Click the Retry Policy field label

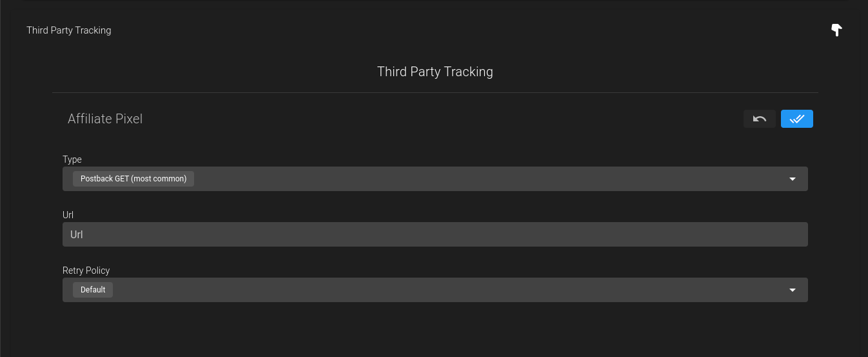coord(86,270)
